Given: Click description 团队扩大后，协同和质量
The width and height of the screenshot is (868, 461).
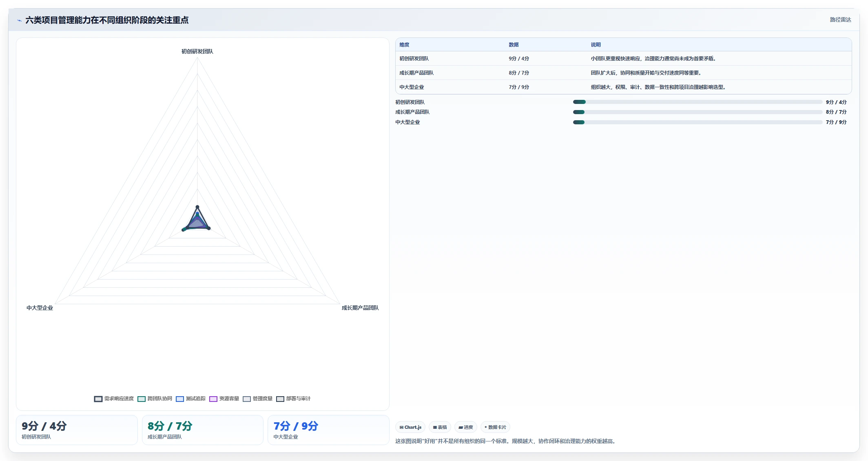Looking at the screenshot, I should pos(646,73).
